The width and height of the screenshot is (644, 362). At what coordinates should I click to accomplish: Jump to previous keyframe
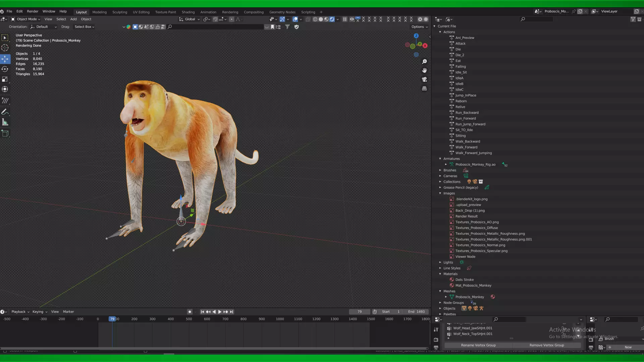point(208,312)
